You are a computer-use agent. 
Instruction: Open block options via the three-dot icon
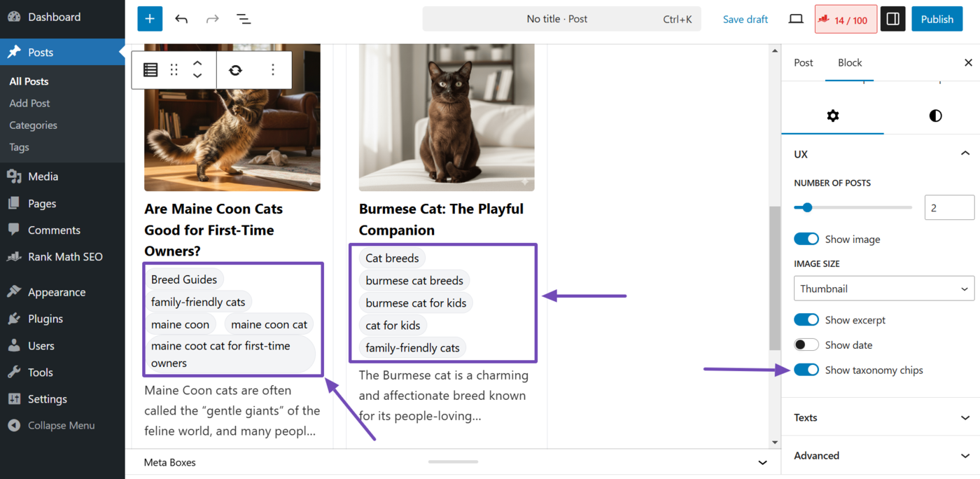(273, 70)
